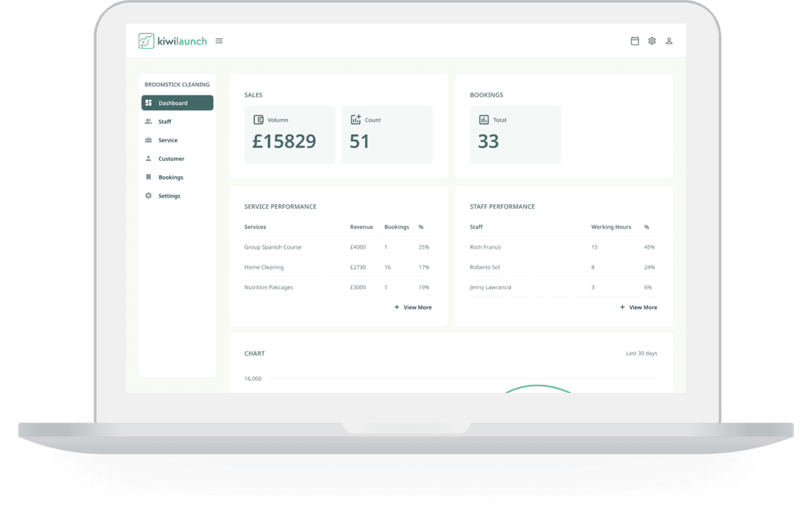Click the Working Hours column header
The image size is (812, 512).
click(x=611, y=227)
